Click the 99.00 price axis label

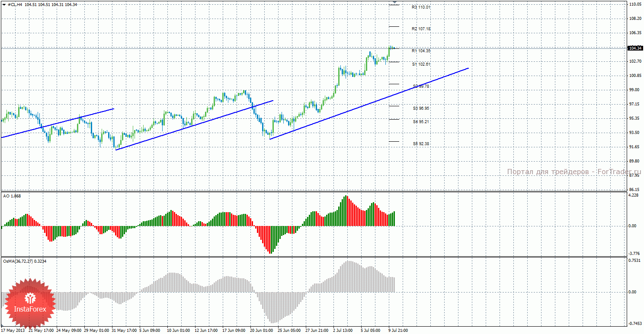coord(634,90)
